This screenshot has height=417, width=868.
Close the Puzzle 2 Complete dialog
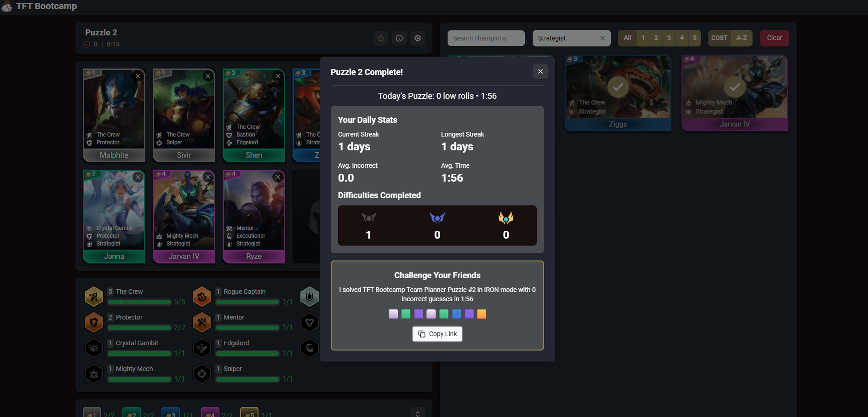click(x=540, y=72)
